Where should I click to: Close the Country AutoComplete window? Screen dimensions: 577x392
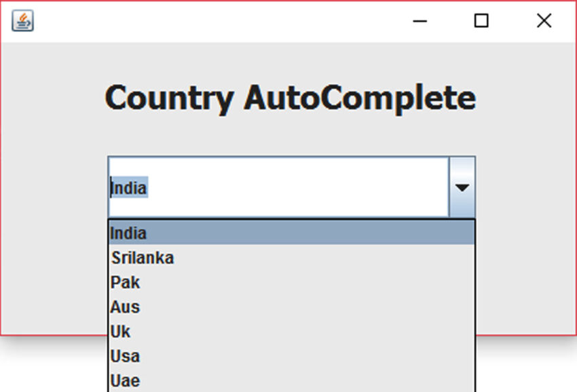point(544,21)
